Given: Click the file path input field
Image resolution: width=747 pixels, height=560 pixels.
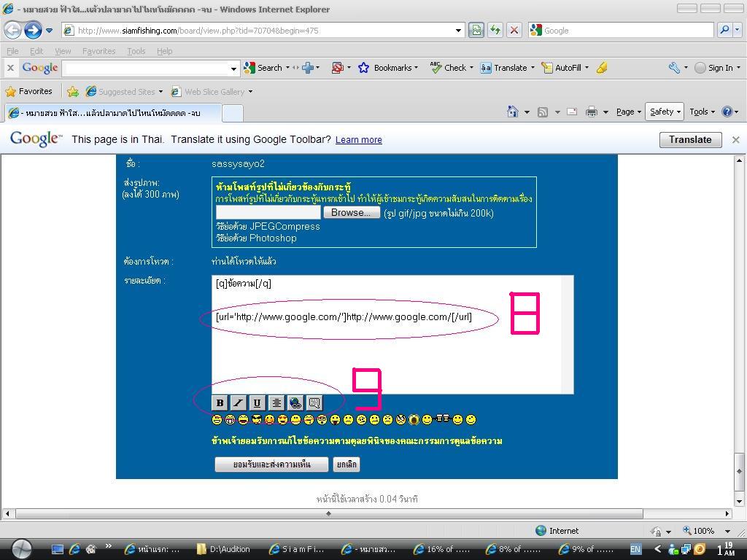Looking at the screenshot, I should [x=268, y=212].
